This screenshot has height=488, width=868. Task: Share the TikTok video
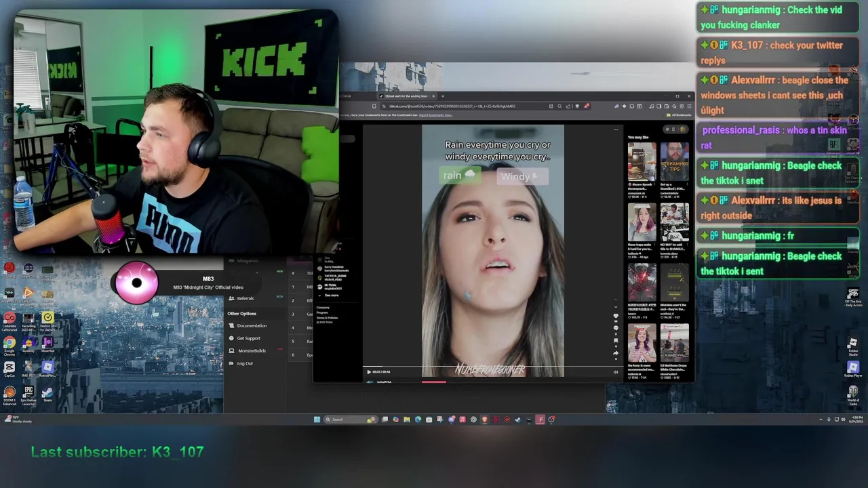[616, 353]
